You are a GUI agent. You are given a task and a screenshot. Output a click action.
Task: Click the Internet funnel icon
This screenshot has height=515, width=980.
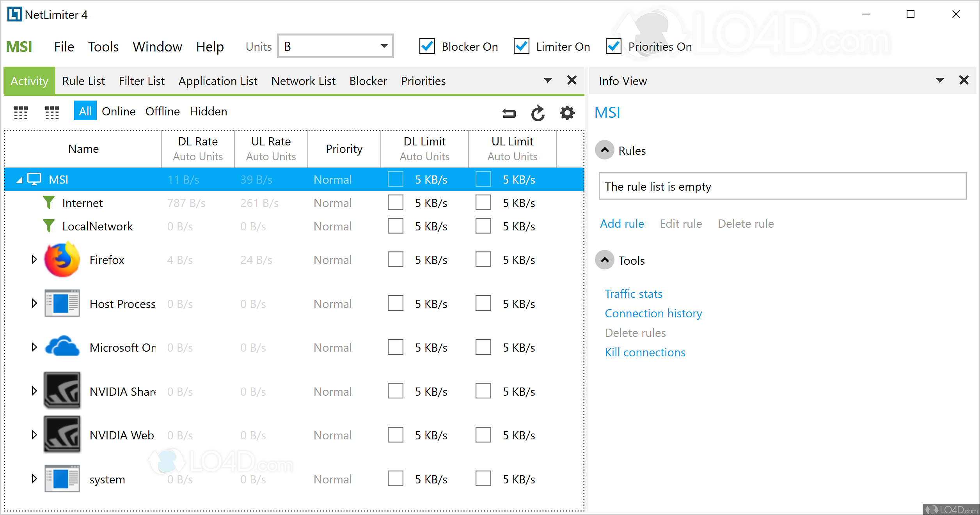(48, 202)
